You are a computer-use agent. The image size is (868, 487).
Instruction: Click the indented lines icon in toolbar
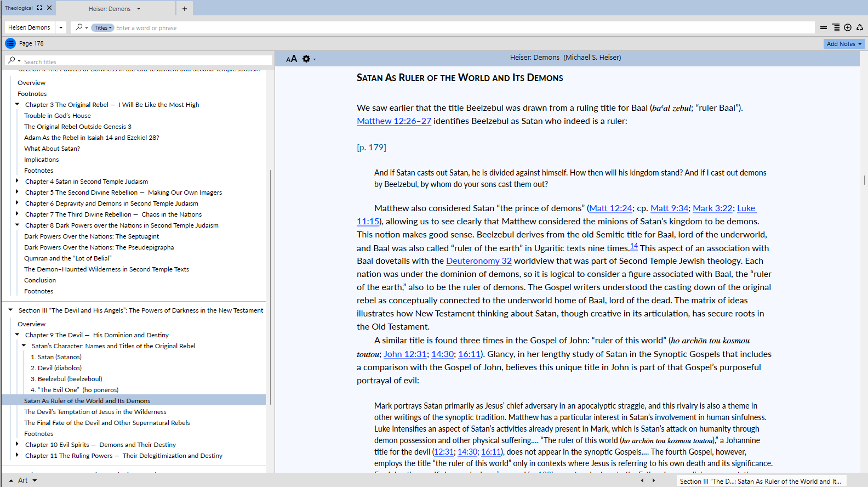coord(836,27)
